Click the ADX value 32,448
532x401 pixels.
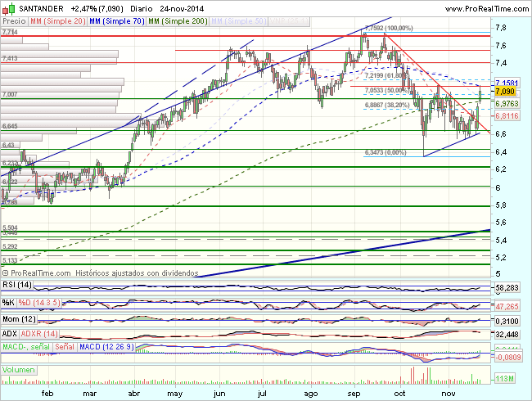tap(507, 335)
